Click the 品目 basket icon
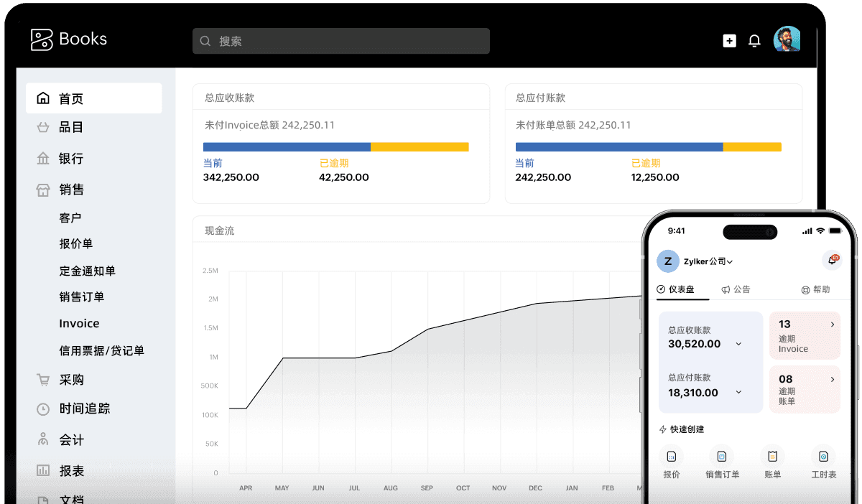The image size is (862, 504). point(43,127)
